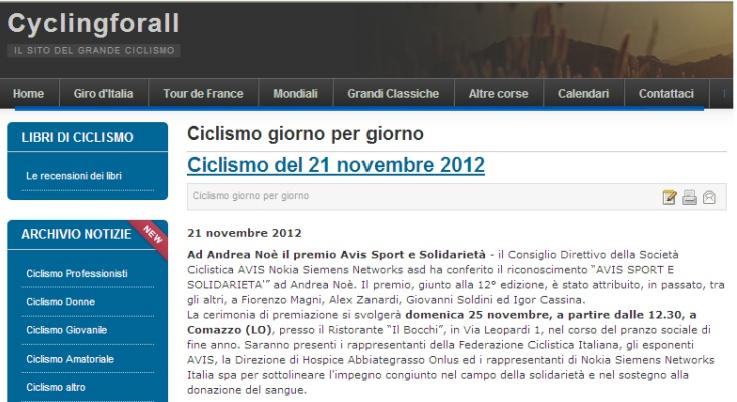The height and width of the screenshot is (402, 737).
Task: Open the Grandi Classiche menu
Action: [393, 94]
